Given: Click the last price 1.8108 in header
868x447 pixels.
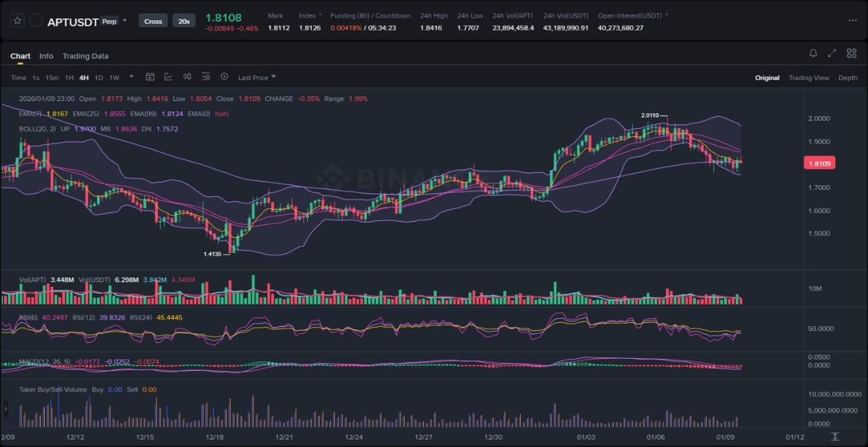Looking at the screenshot, I should coord(222,17).
